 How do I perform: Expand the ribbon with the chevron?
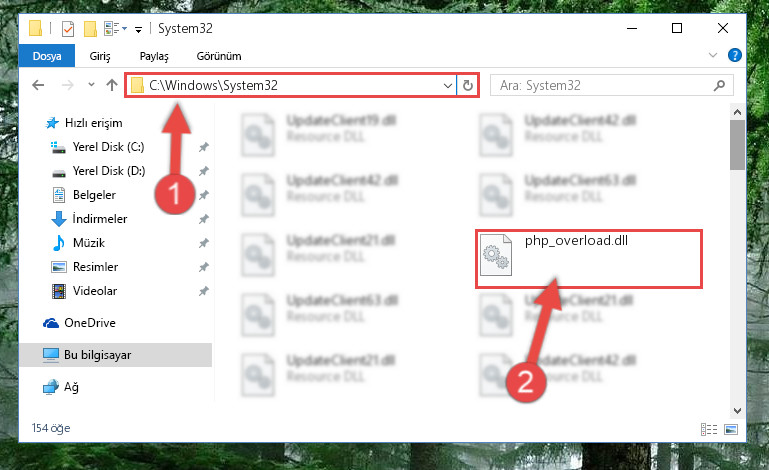tap(713, 55)
